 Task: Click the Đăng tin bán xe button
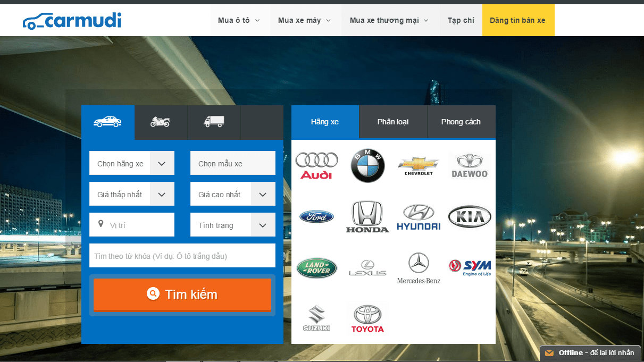pos(518,20)
